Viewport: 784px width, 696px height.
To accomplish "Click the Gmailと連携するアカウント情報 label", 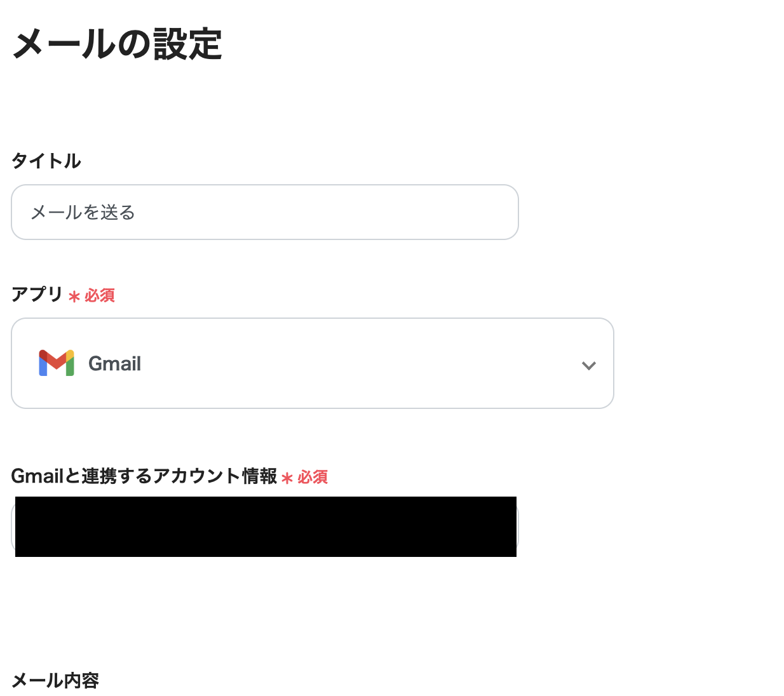I will [145, 476].
